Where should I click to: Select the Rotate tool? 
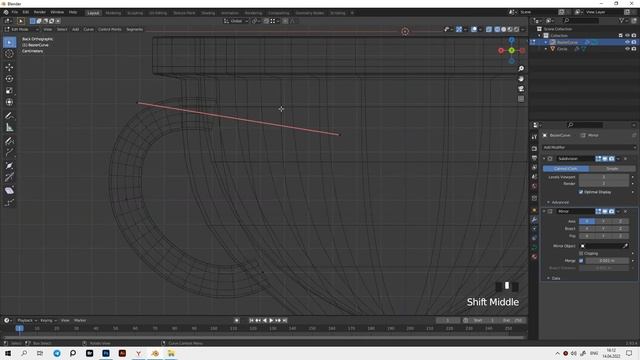pos(9,79)
